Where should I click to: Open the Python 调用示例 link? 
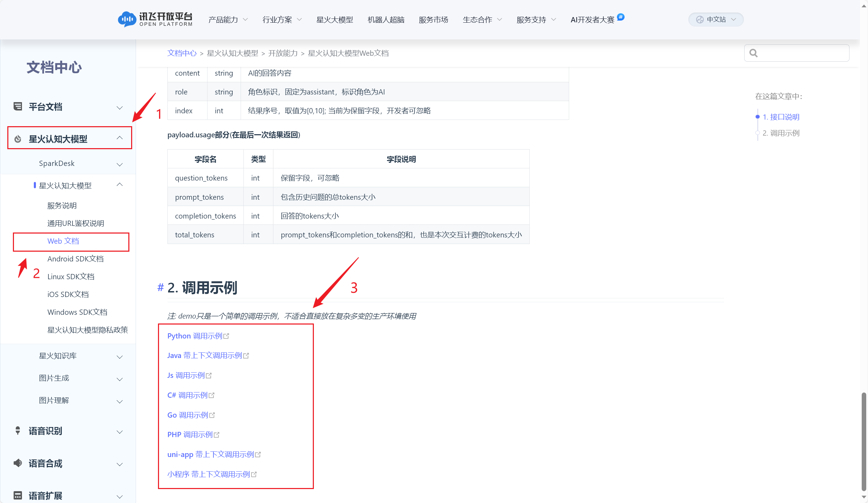(195, 336)
